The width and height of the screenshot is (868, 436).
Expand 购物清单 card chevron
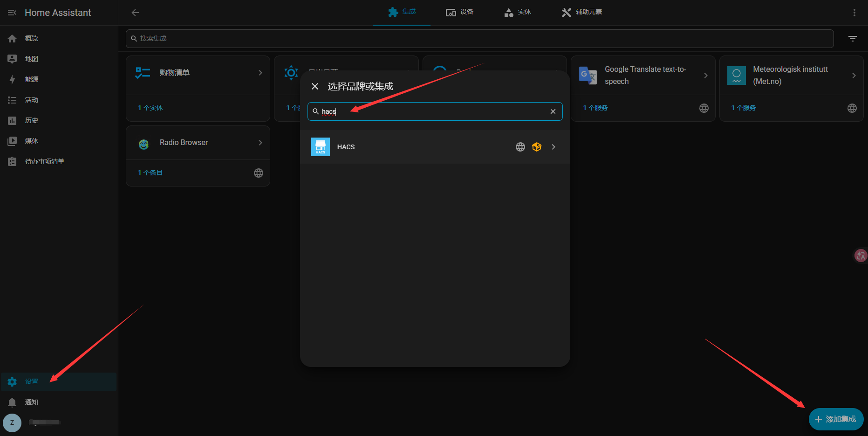coord(260,73)
